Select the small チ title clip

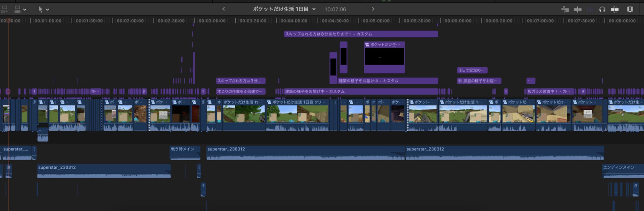tap(583, 91)
